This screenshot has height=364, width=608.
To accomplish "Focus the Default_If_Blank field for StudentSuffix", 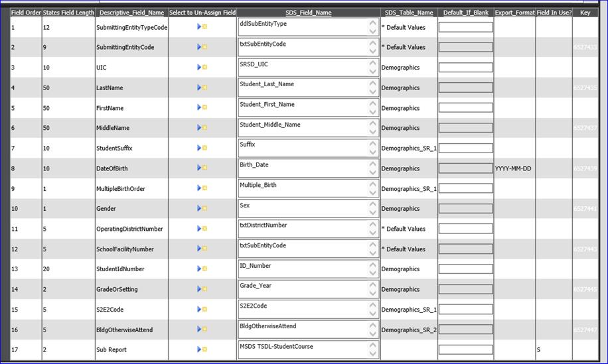I will click(x=465, y=149).
